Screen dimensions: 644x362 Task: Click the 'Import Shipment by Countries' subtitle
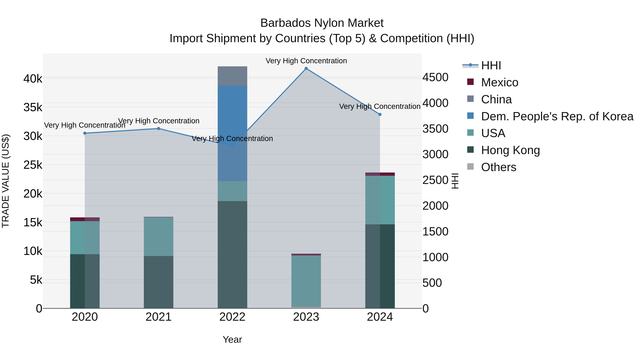click(x=322, y=38)
